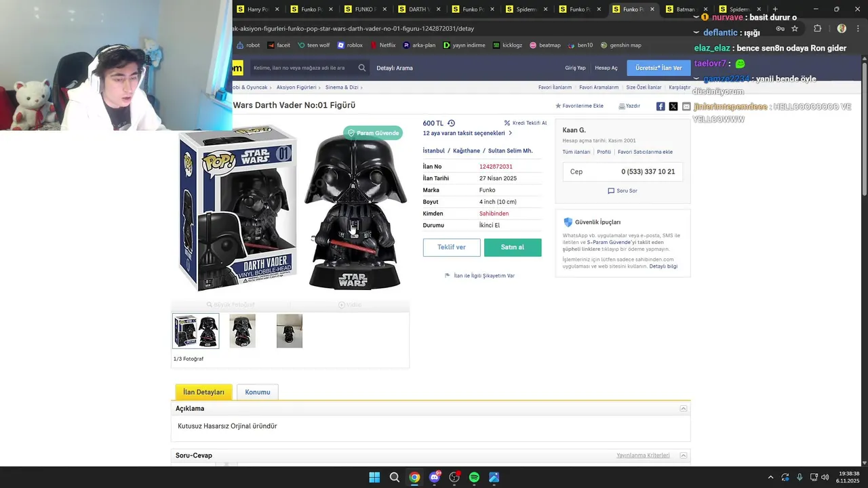The width and height of the screenshot is (868, 488).
Task: Open Detaylı Arama advanced search
Action: click(395, 68)
